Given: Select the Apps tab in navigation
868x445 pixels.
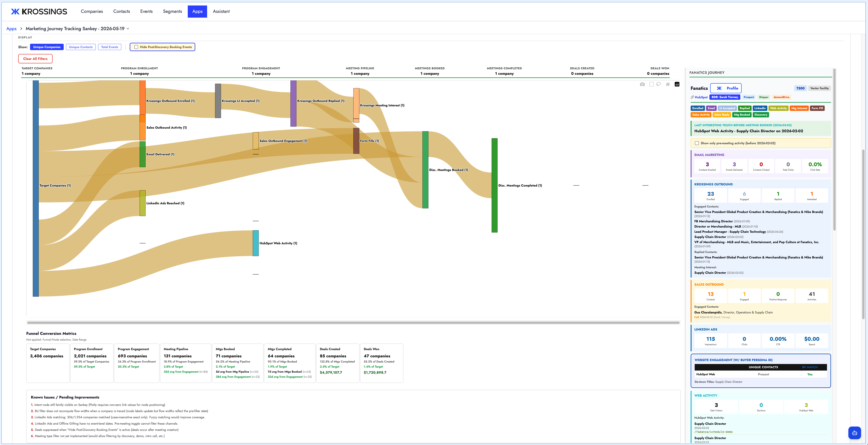Looking at the screenshot, I should pyautogui.click(x=197, y=11).
